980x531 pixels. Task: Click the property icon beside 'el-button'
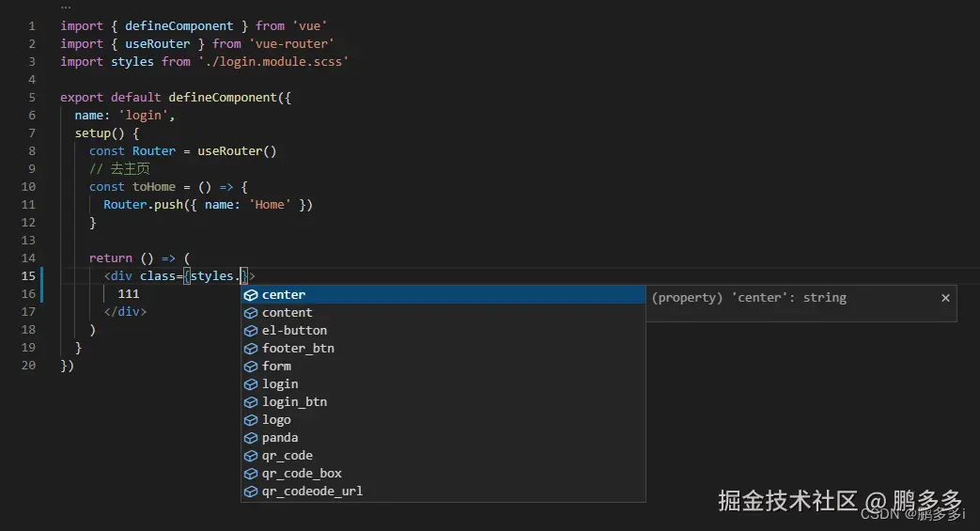tap(251, 331)
